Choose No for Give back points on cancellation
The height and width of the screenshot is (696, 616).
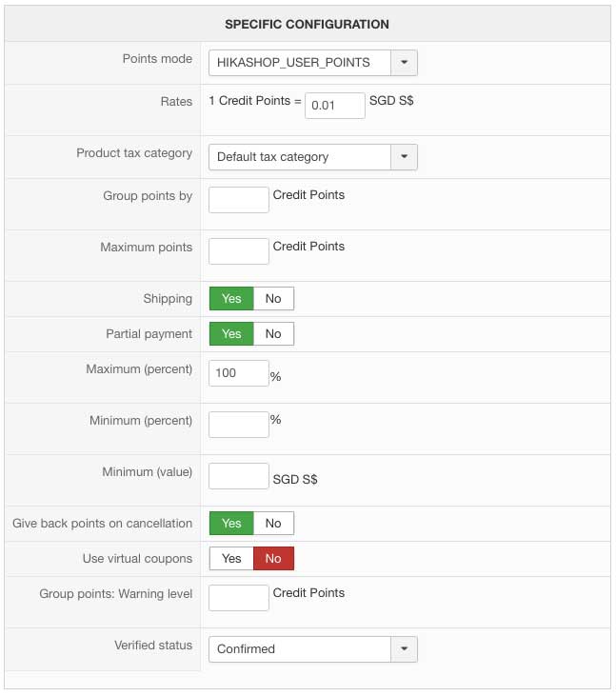tap(273, 524)
